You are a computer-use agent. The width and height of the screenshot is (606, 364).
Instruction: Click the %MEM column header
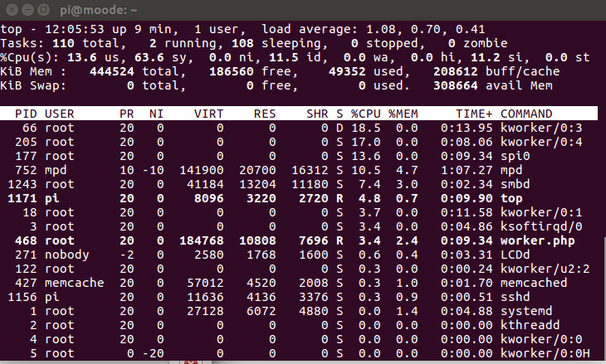(x=403, y=114)
